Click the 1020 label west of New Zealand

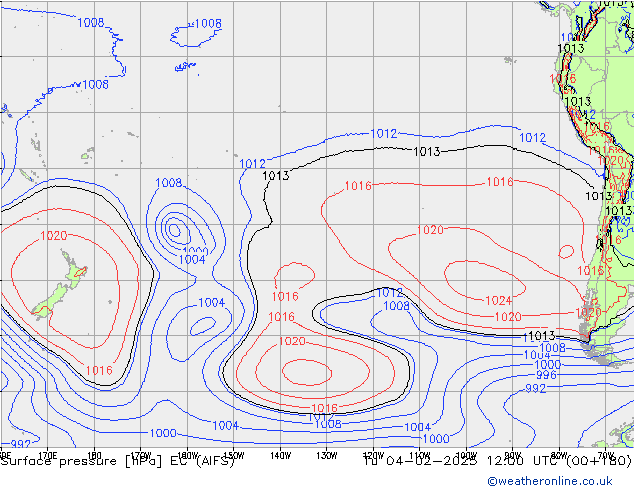pyautogui.click(x=54, y=236)
